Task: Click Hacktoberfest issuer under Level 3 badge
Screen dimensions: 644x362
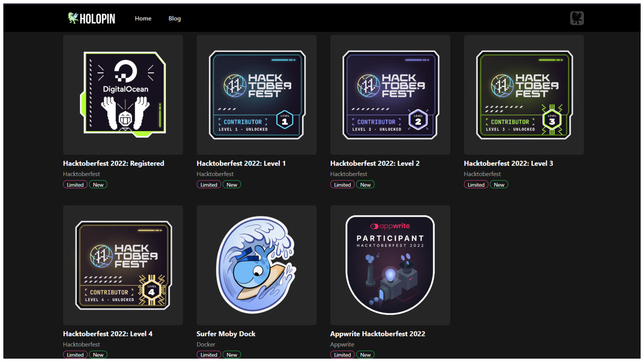Action: click(482, 174)
